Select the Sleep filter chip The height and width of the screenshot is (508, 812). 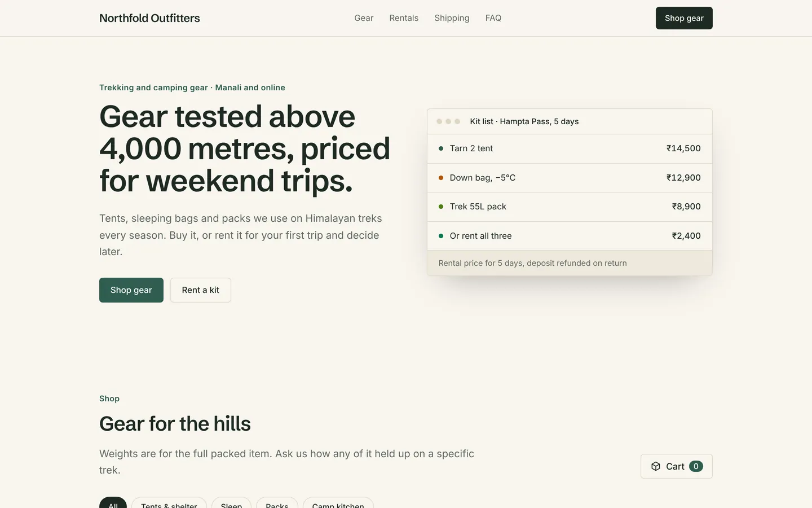click(231, 503)
